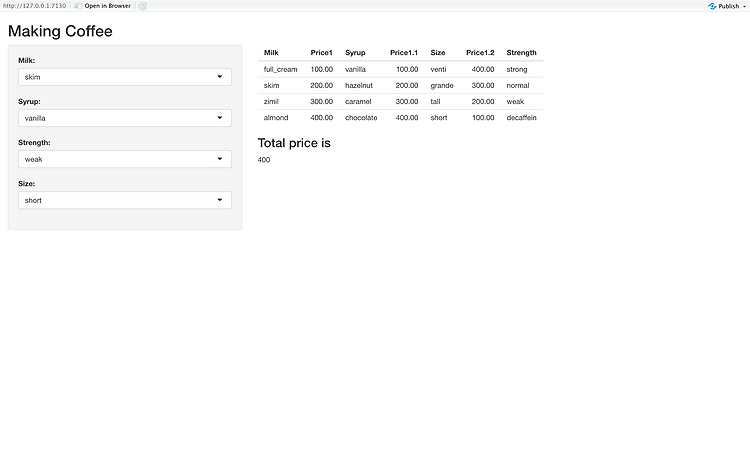This screenshot has width=750, height=468.
Task: Click the skim cell in the table
Action: (x=271, y=86)
